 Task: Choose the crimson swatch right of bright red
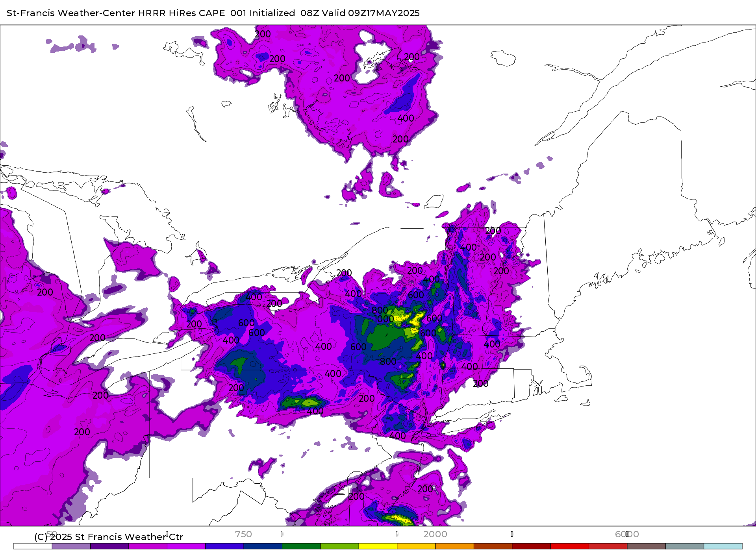608,546
